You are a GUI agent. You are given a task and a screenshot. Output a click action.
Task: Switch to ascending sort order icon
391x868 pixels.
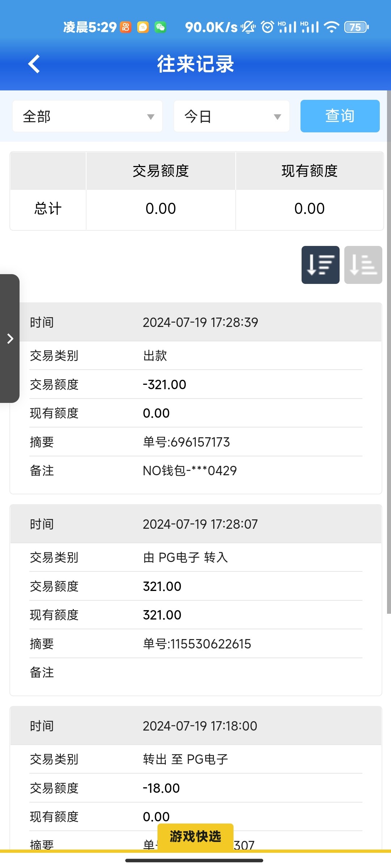pyautogui.click(x=363, y=265)
